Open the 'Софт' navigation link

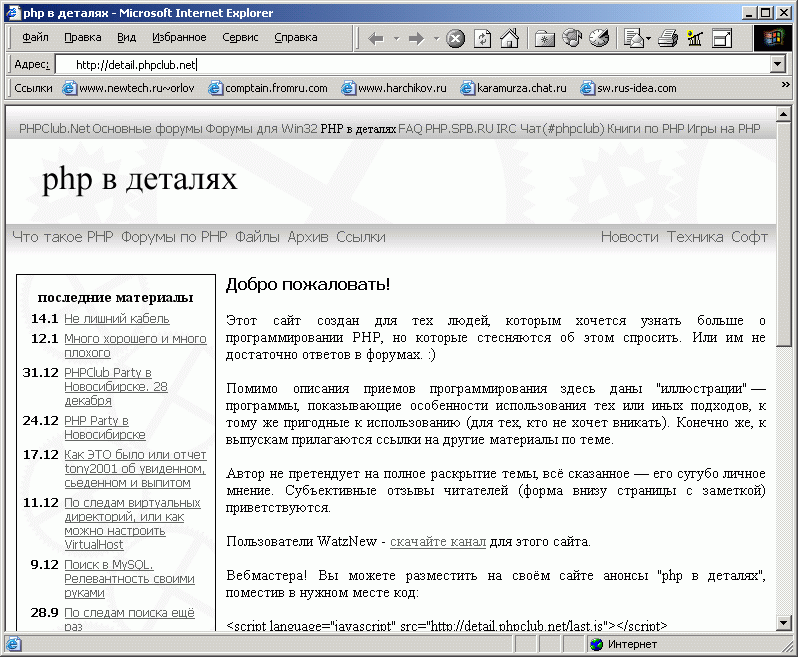point(749,237)
